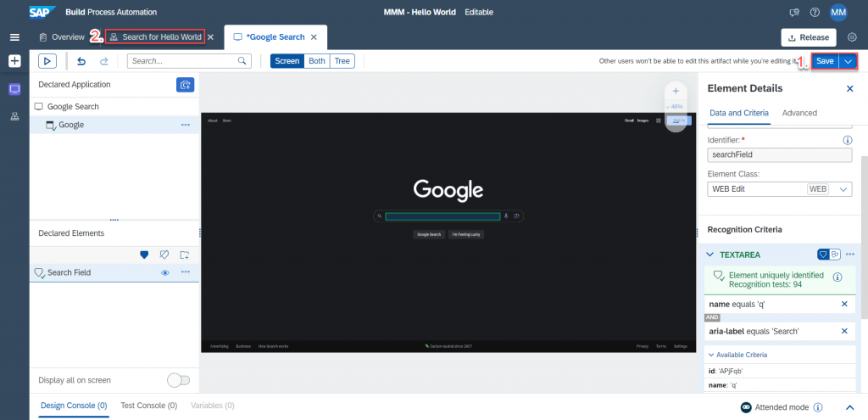This screenshot has height=420, width=868.
Task: Click the plus create artifact icon in sidebar
Action: coord(14,61)
